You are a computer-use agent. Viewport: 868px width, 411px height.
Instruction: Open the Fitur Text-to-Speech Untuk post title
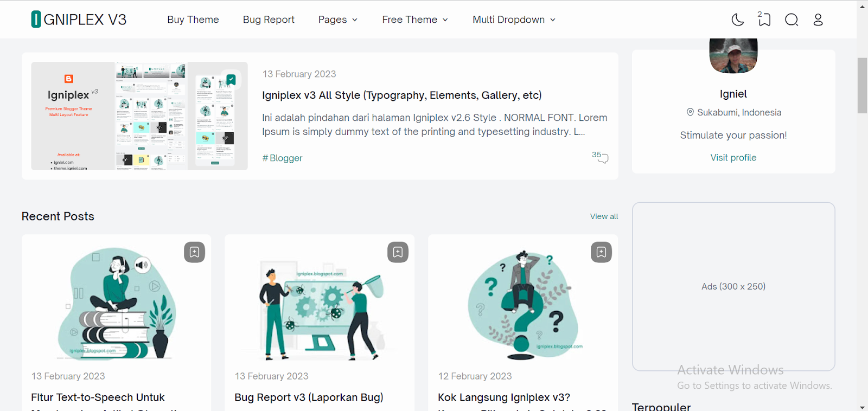click(98, 397)
